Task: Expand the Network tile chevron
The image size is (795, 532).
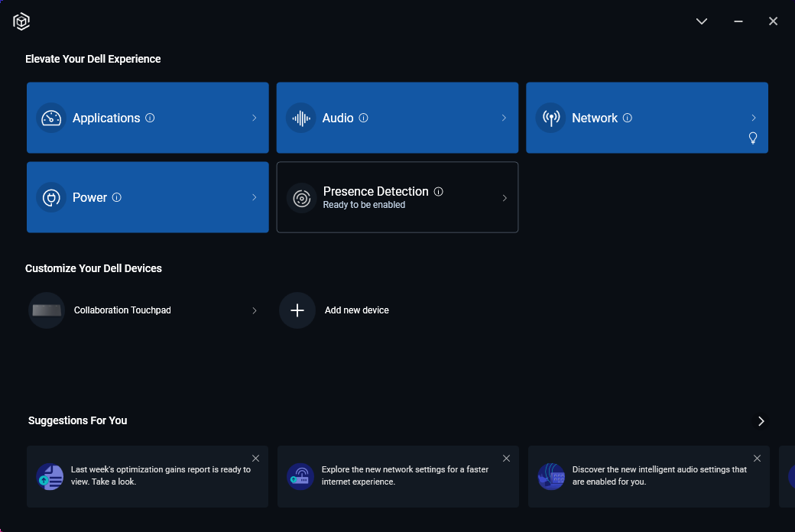Action: click(753, 118)
